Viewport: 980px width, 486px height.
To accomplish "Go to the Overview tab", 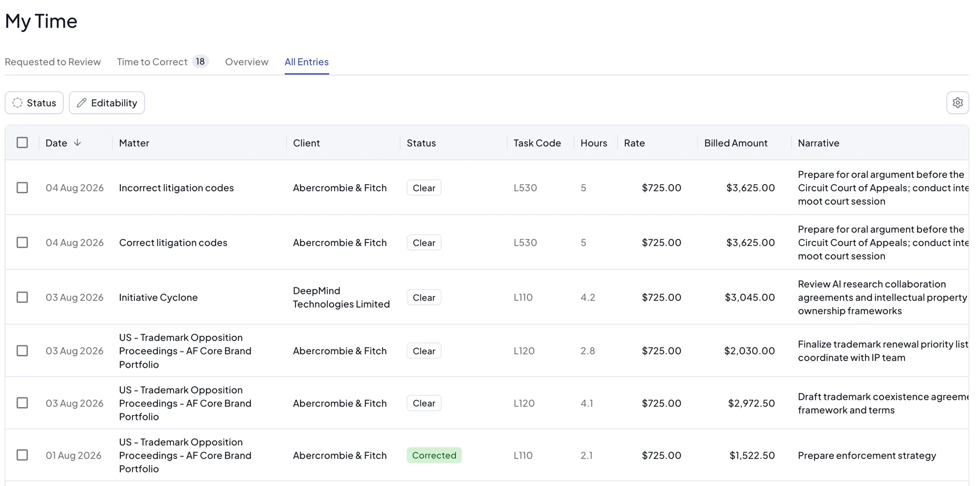I will click(246, 62).
